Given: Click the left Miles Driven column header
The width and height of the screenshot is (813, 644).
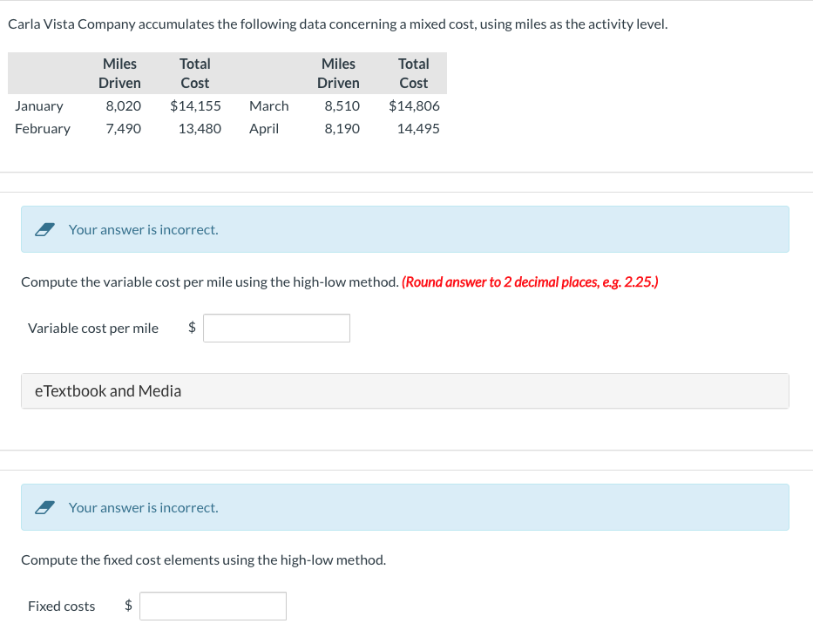Looking at the screenshot, I should (119, 73).
